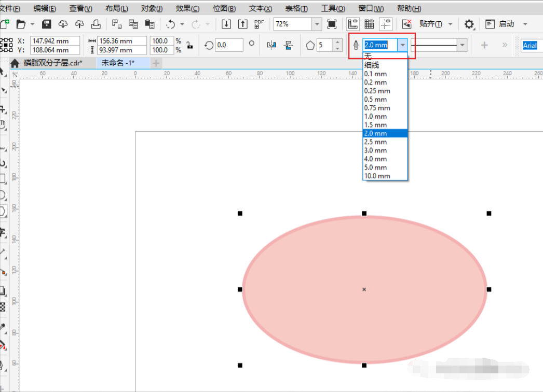Click the rotation angle field

[x=229, y=45]
